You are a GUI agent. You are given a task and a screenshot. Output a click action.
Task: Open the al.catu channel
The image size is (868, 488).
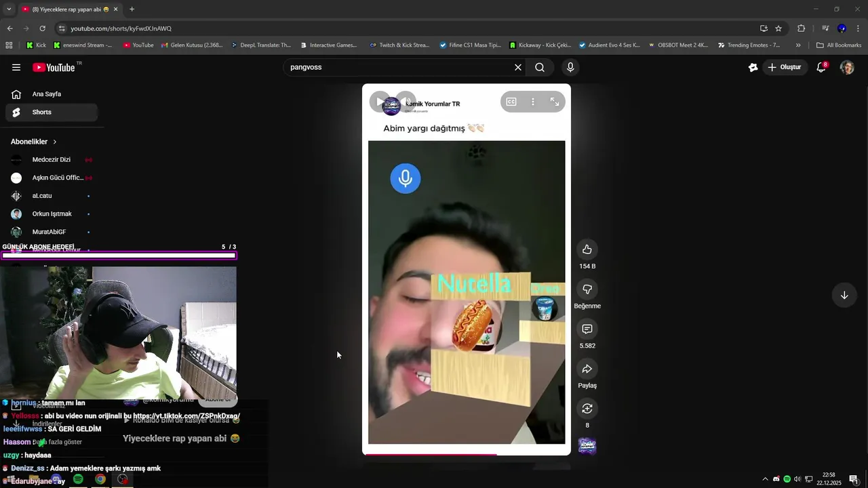point(52,196)
